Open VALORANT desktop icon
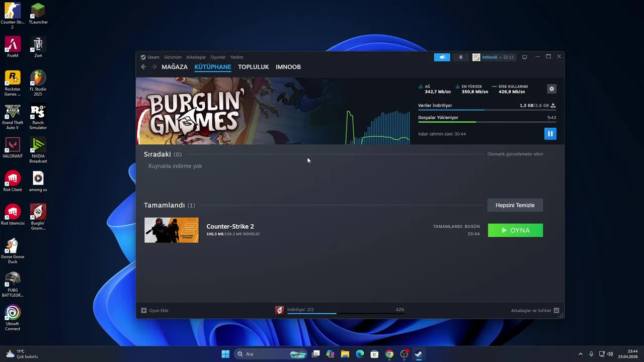 click(13, 148)
